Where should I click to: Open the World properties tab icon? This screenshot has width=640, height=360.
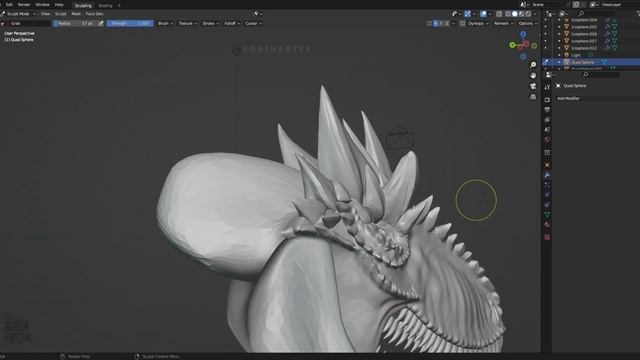[x=547, y=140]
